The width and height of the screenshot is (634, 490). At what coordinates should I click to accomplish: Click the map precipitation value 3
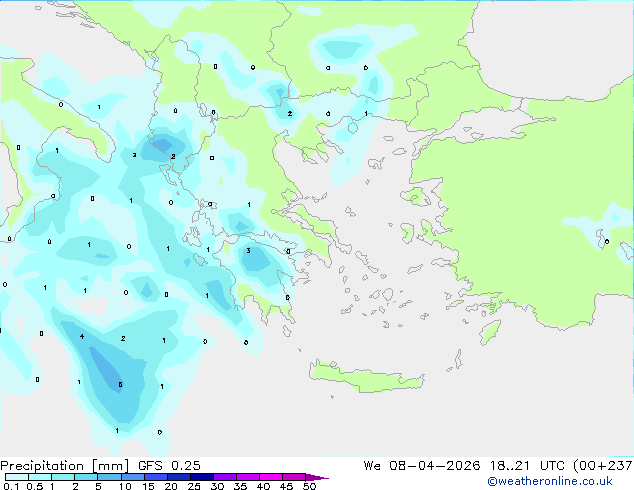click(x=248, y=251)
